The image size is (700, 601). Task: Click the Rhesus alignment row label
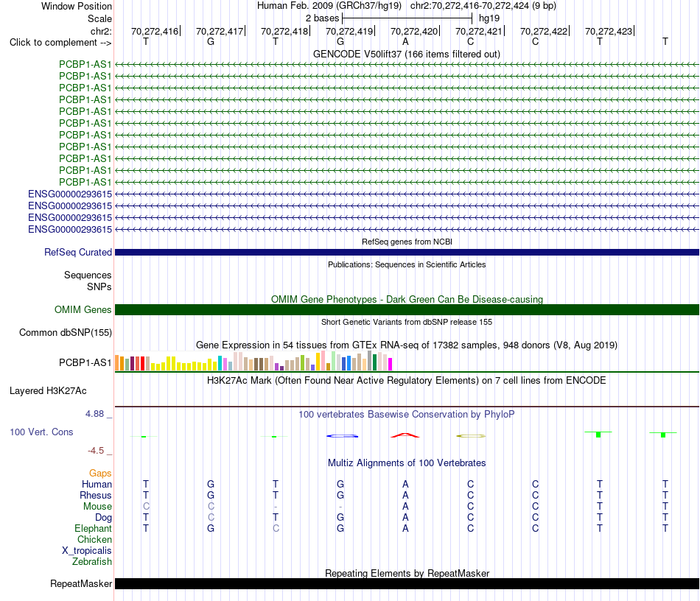point(96,495)
